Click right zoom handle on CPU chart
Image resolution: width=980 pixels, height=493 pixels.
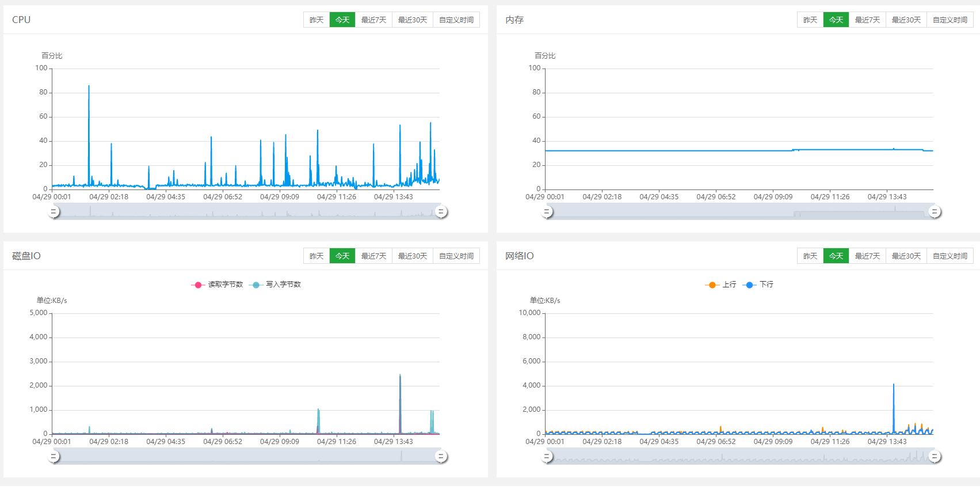click(x=441, y=212)
